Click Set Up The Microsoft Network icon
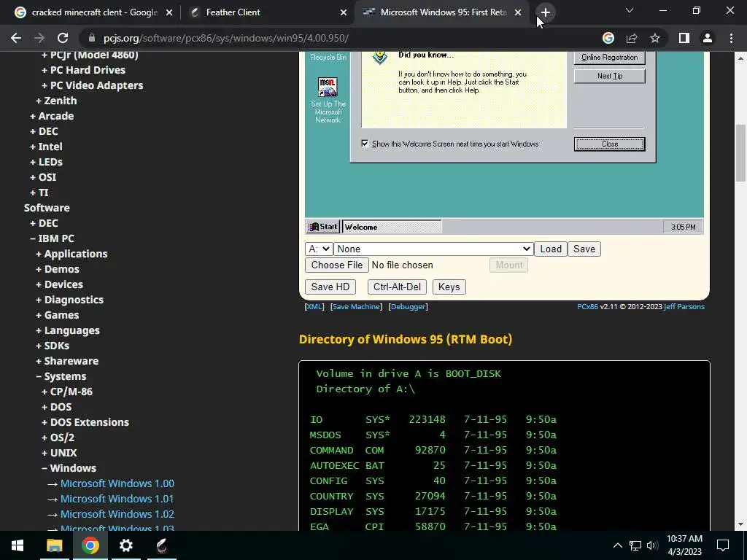 (328, 100)
